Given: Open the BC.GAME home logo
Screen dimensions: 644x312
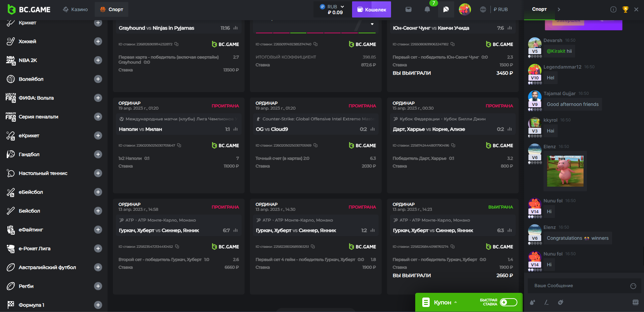Looking at the screenshot, I should coord(29,9).
